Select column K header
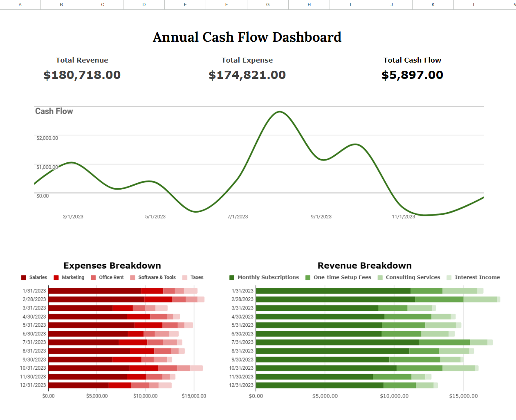516x420 pixels. coord(433,4)
